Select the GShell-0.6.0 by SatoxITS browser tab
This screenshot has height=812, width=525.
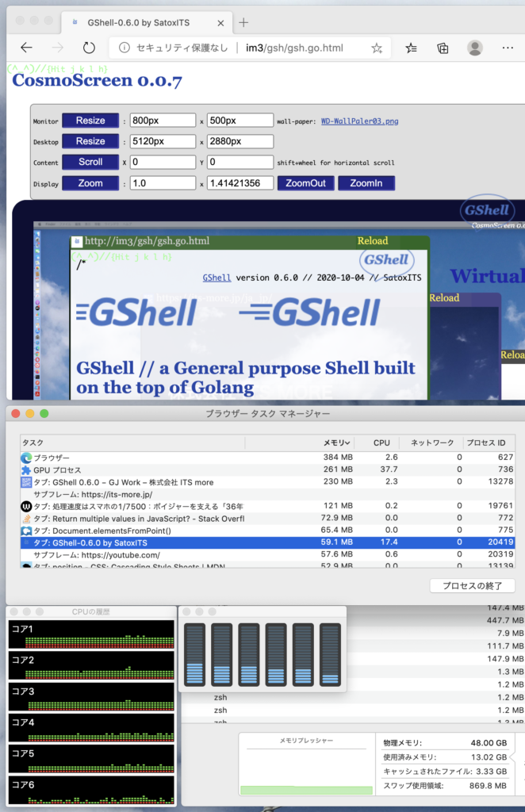click(x=143, y=23)
